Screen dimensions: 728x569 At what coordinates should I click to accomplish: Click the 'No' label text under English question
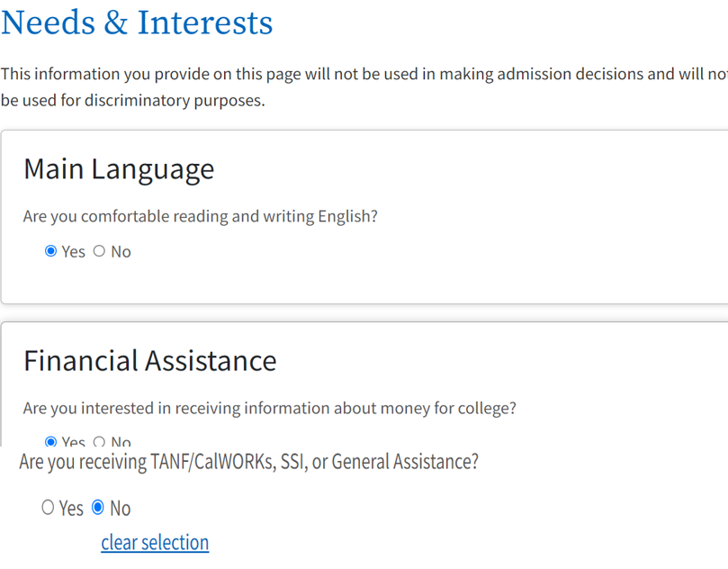tap(121, 252)
